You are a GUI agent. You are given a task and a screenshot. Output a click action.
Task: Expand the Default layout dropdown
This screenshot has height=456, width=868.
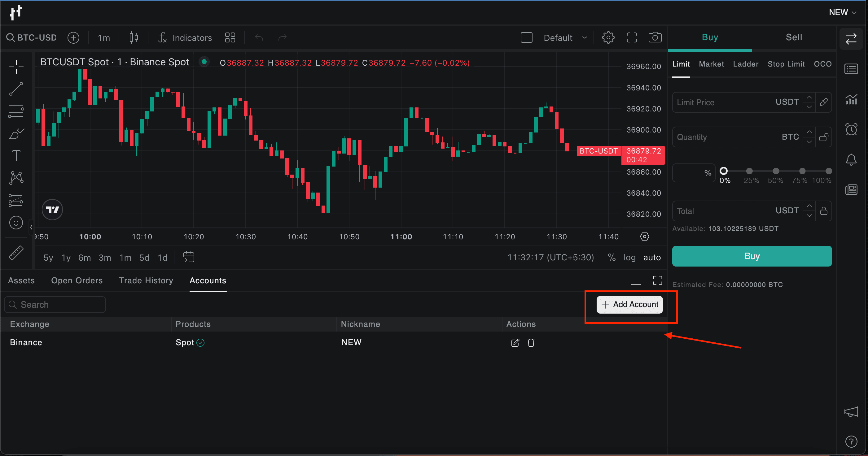(584, 37)
